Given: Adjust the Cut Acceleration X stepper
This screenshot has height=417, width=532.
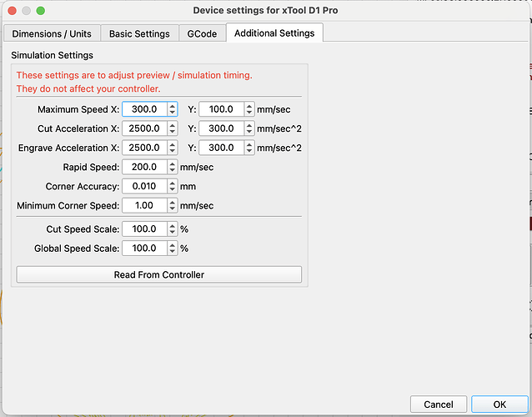Looking at the screenshot, I should click(x=173, y=128).
